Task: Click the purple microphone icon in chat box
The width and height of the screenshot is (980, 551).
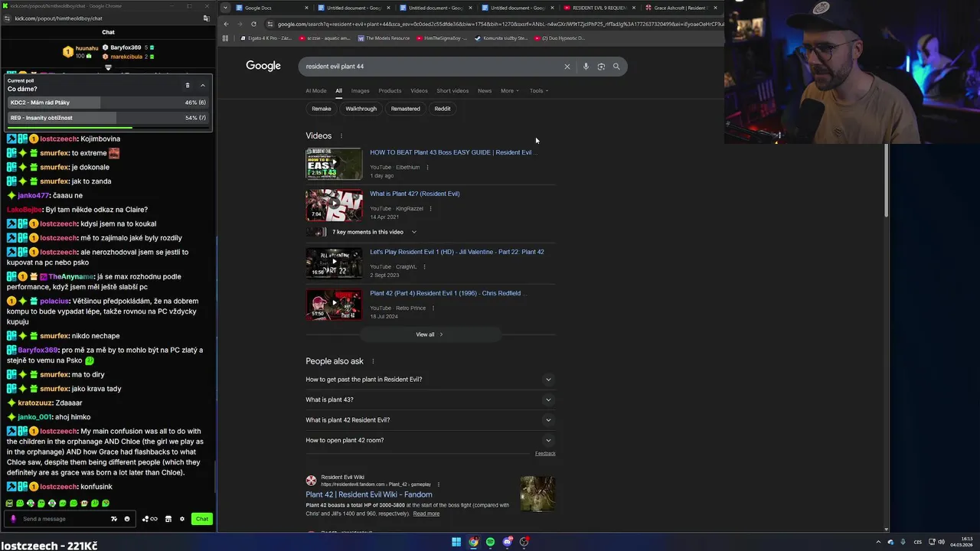Action: coord(13,519)
